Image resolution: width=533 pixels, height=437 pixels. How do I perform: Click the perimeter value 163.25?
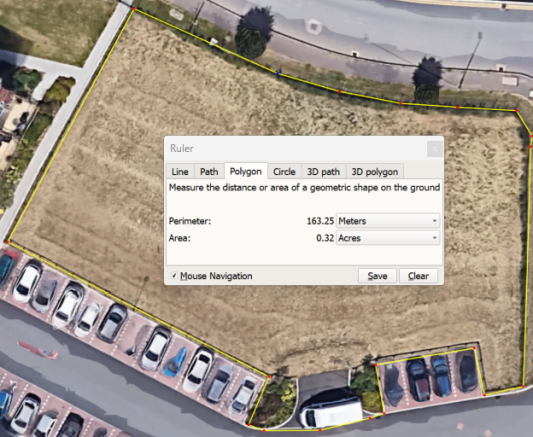(320, 221)
